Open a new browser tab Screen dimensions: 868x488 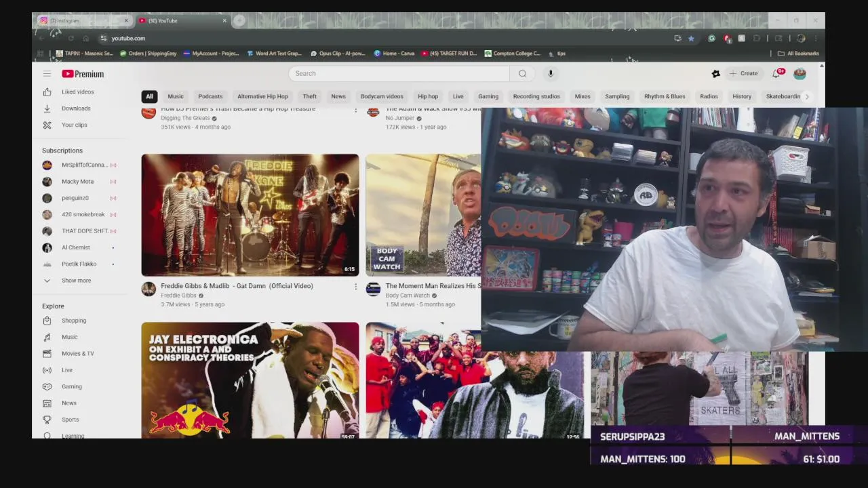(x=239, y=20)
